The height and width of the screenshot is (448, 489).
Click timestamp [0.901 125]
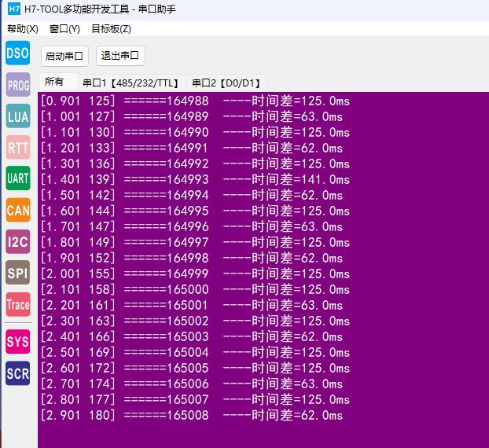click(x=78, y=101)
